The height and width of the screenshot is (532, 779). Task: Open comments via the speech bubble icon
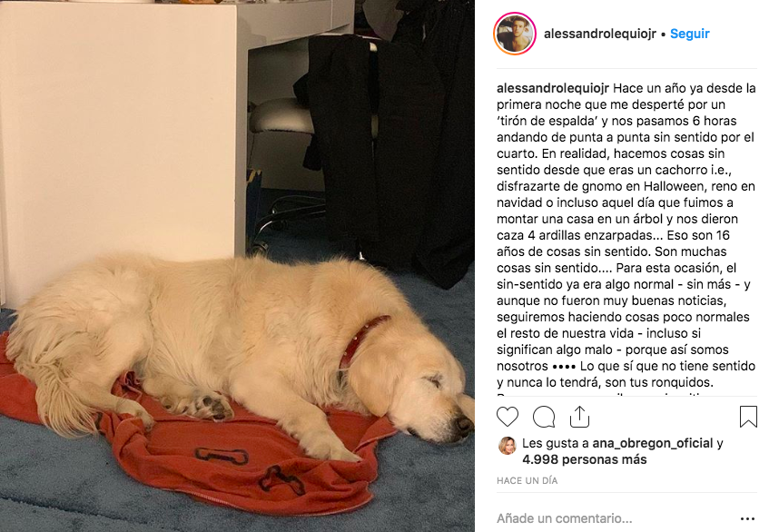pyautogui.click(x=544, y=417)
